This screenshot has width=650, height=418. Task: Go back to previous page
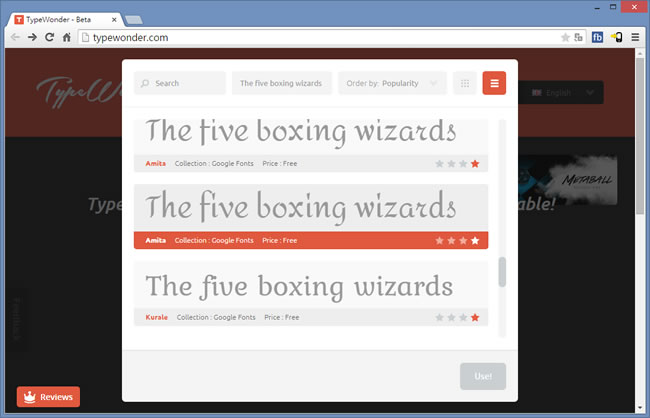click(x=14, y=37)
